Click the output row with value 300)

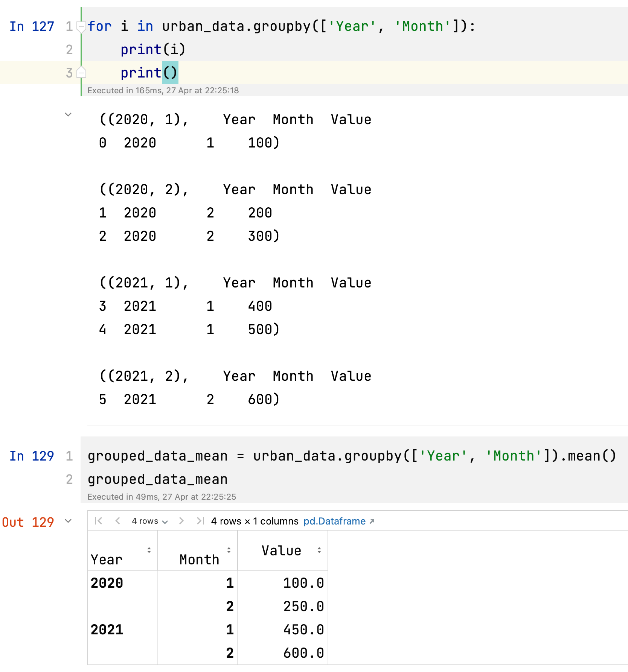click(x=189, y=236)
